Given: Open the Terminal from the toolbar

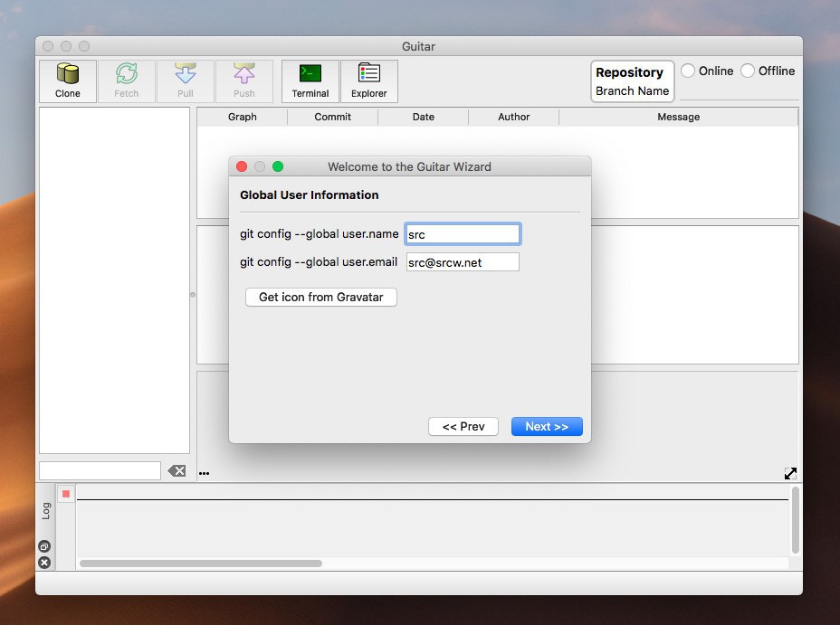Looking at the screenshot, I should [310, 80].
